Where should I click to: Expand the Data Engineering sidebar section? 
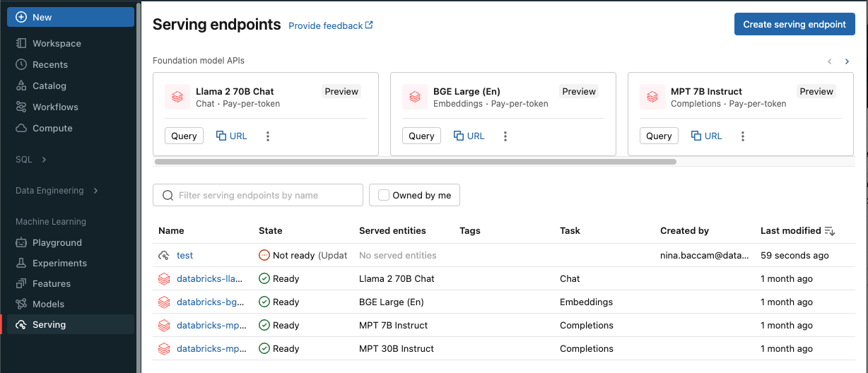95,191
